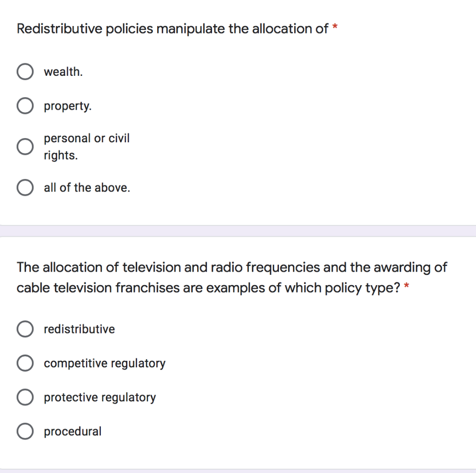The height and width of the screenshot is (473, 476).
Task: Select the "procedural" radio button
Action: [x=25, y=431]
